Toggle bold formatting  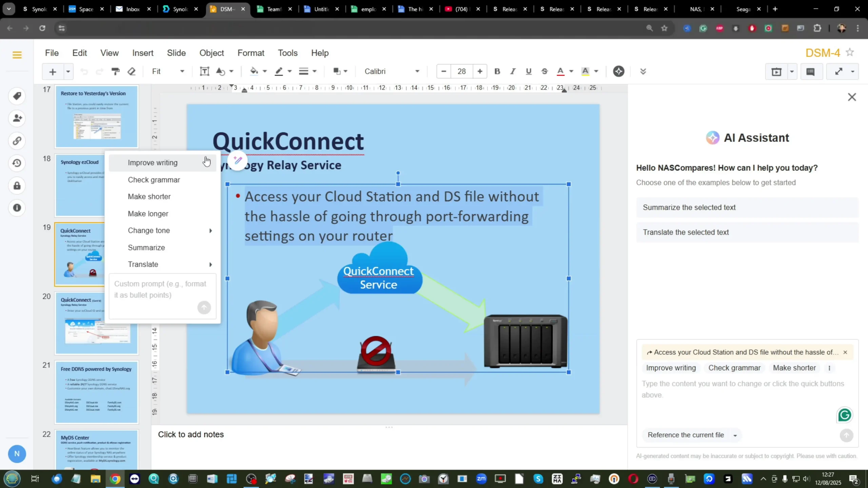coord(497,71)
